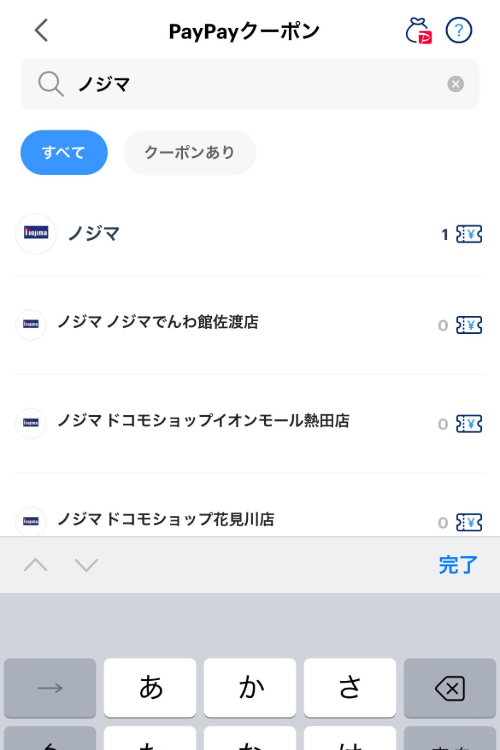
Task: Click the coupon icon for イオンモール熱田店
Action: [469, 424]
